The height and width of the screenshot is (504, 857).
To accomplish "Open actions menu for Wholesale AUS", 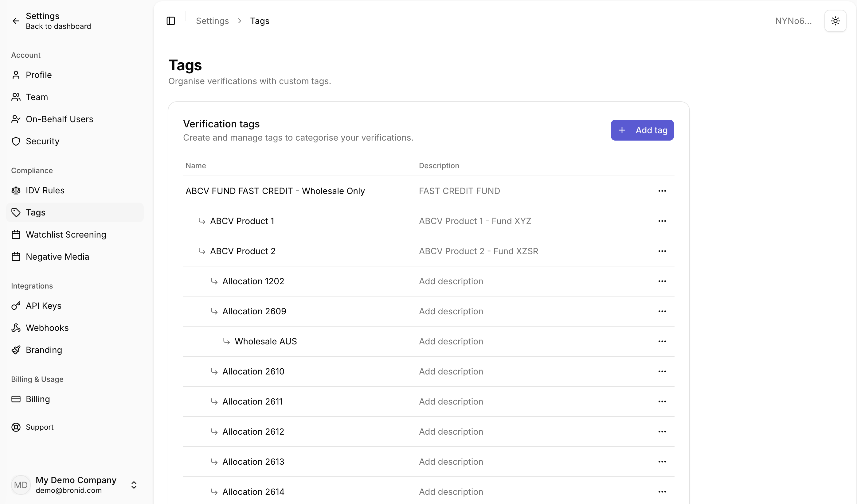I will [662, 341].
